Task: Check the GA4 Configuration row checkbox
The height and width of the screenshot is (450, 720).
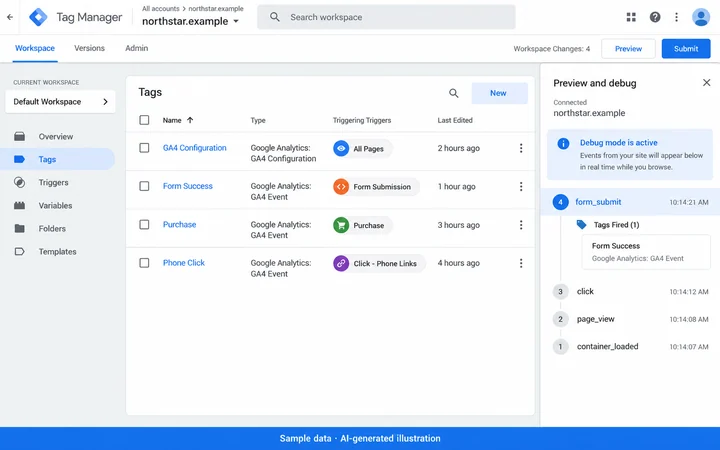Action: coord(144,148)
